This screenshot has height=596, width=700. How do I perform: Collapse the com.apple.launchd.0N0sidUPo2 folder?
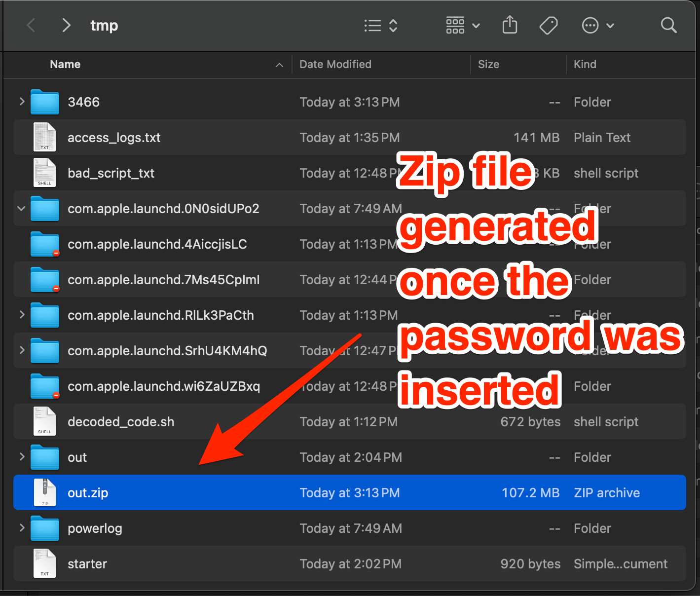[21, 208]
